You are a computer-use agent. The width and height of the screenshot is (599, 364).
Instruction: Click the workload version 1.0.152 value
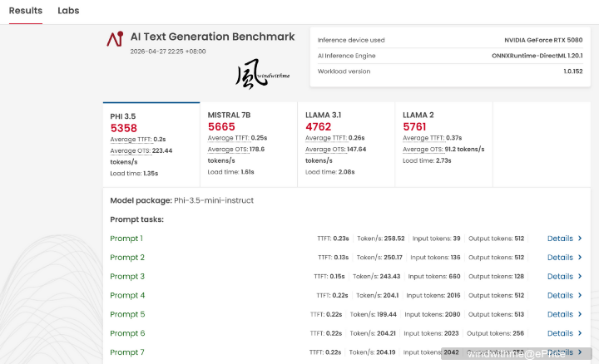(x=573, y=71)
